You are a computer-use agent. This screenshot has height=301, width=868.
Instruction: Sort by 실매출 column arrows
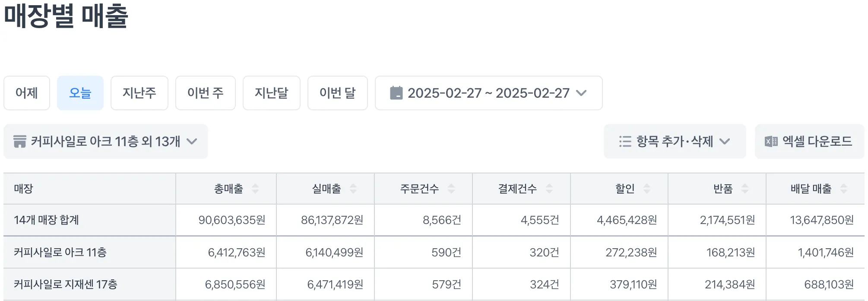[x=353, y=189]
